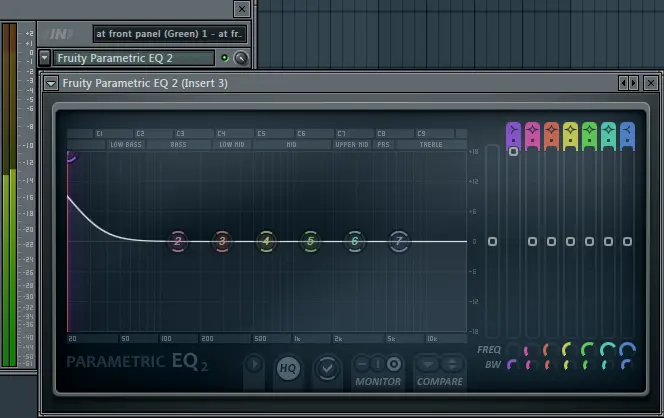The width and height of the screenshot is (664, 418).
Task: Open the plugin window options menu arrow
Action: 51,83
